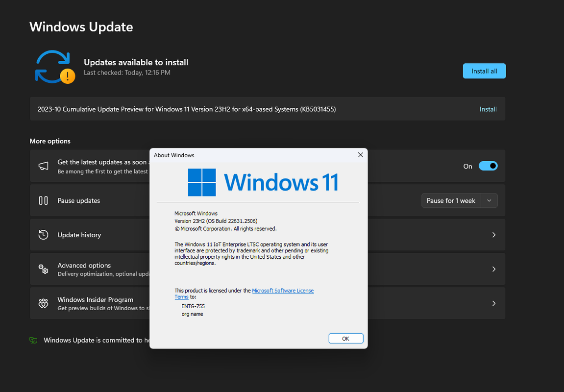The width and height of the screenshot is (564, 392).
Task: Open Update history chevron
Action: point(494,235)
